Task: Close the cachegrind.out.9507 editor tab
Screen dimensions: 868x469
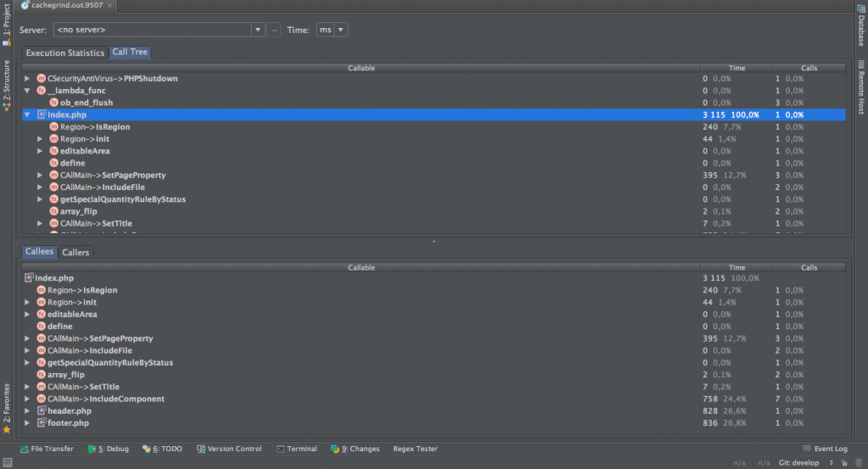Action: pos(110,6)
